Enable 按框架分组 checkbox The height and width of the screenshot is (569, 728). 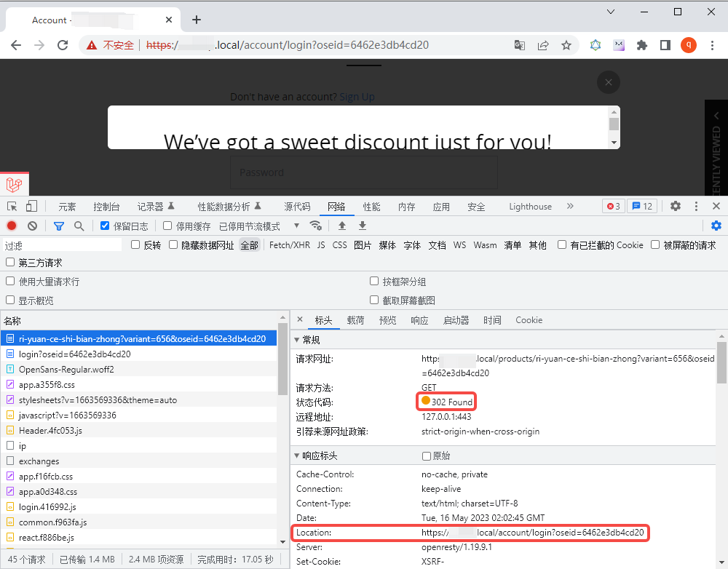[374, 281]
